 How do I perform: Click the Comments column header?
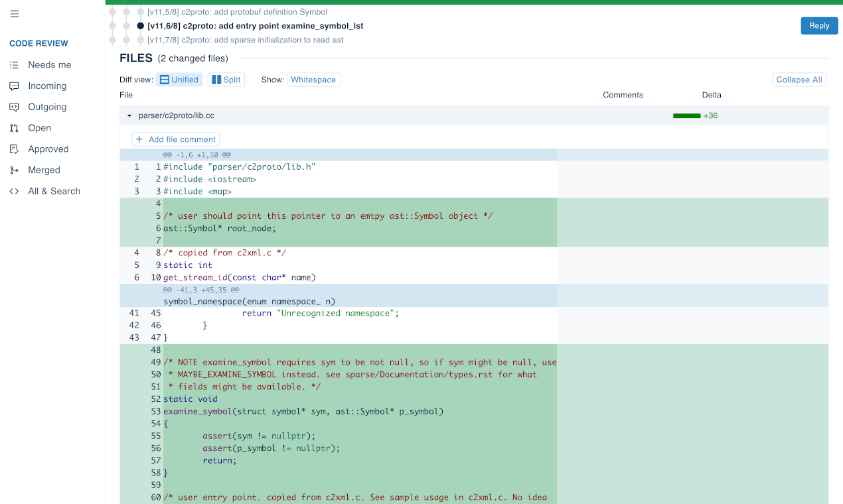(623, 95)
